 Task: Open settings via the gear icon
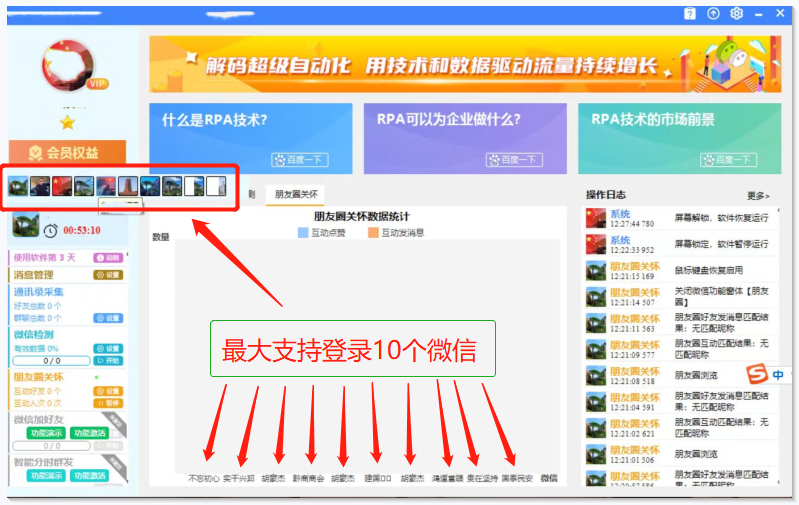737,13
